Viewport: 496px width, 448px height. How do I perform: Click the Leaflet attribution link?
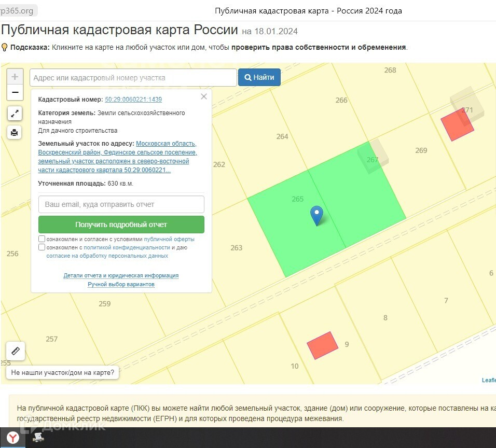pos(489,380)
